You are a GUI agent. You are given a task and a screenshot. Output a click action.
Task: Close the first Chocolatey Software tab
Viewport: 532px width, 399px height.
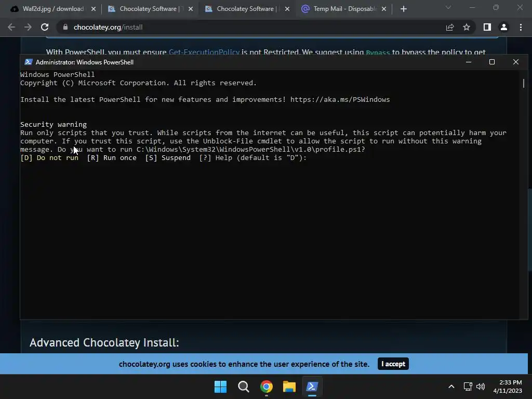coord(191,9)
